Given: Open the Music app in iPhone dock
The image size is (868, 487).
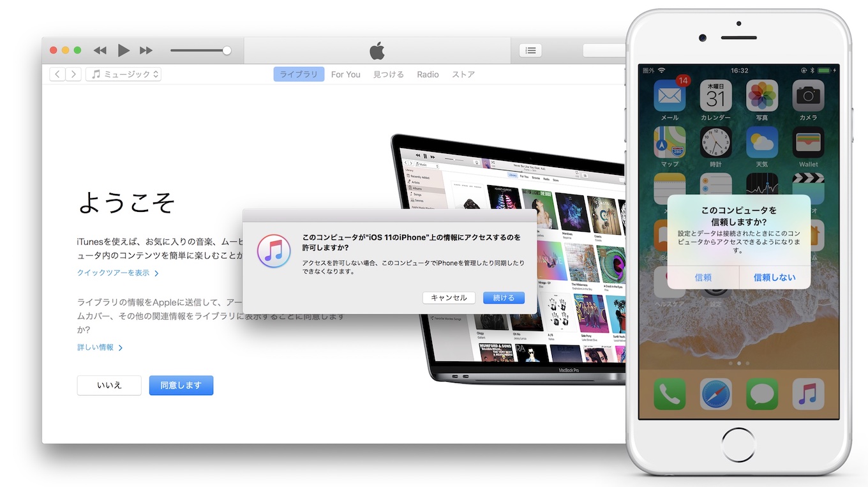Looking at the screenshot, I should (x=808, y=394).
